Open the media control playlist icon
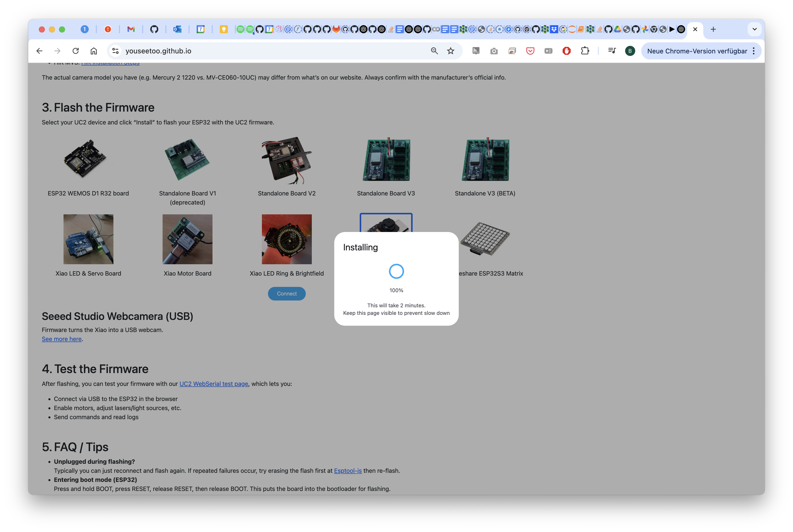The width and height of the screenshot is (793, 532). click(612, 51)
